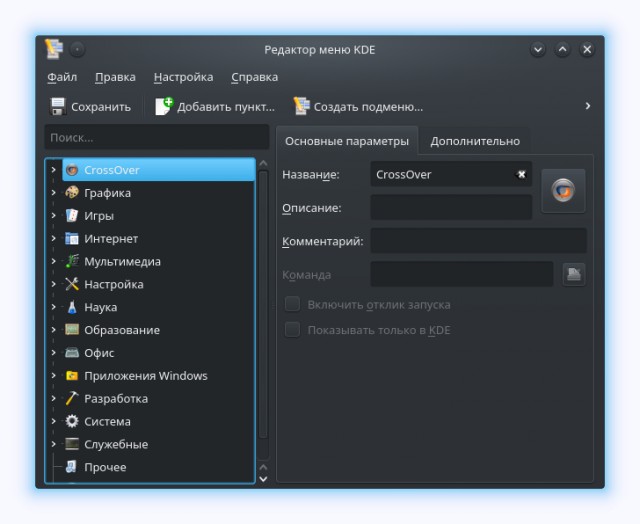Open the Правка menu
The height and width of the screenshot is (524, 640).
[x=116, y=77]
